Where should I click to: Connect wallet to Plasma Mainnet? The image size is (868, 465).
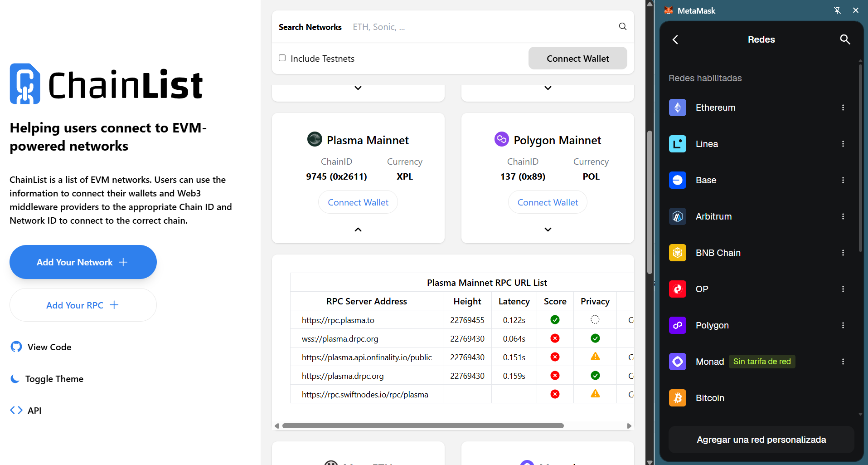(358, 202)
